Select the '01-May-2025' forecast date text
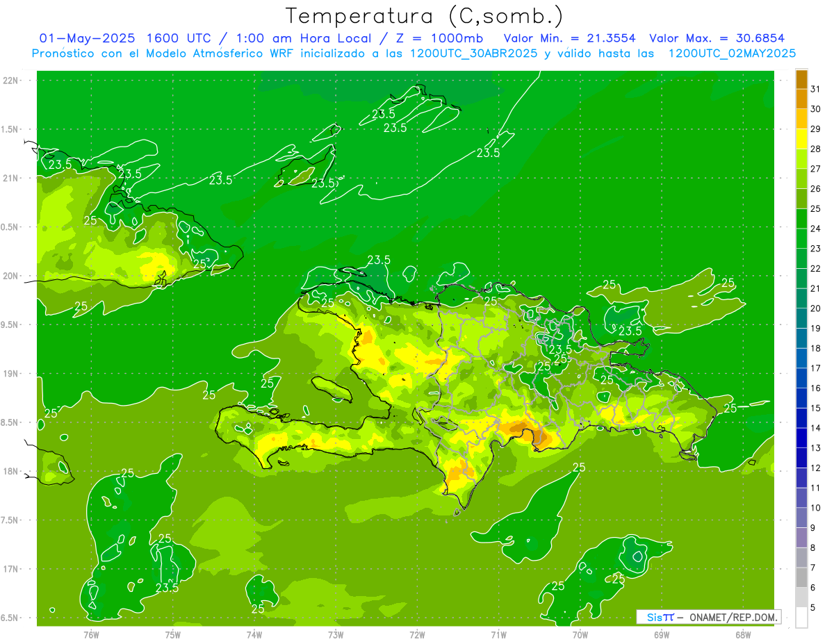Viewport: 834px width, 644px height. tap(85, 38)
